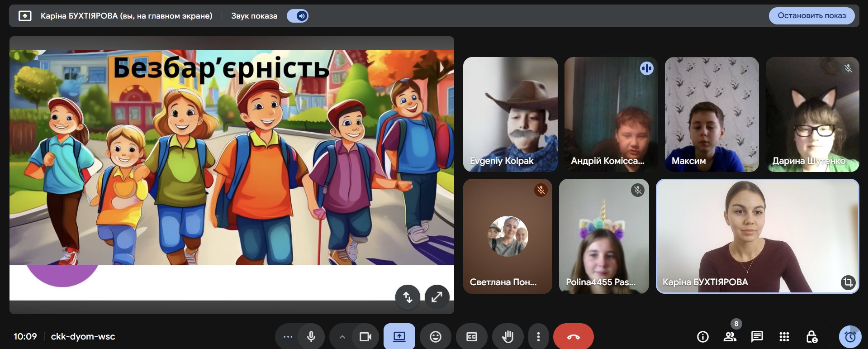Select Максим's video tile
This screenshot has width=868, height=349.
[x=711, y=114]
